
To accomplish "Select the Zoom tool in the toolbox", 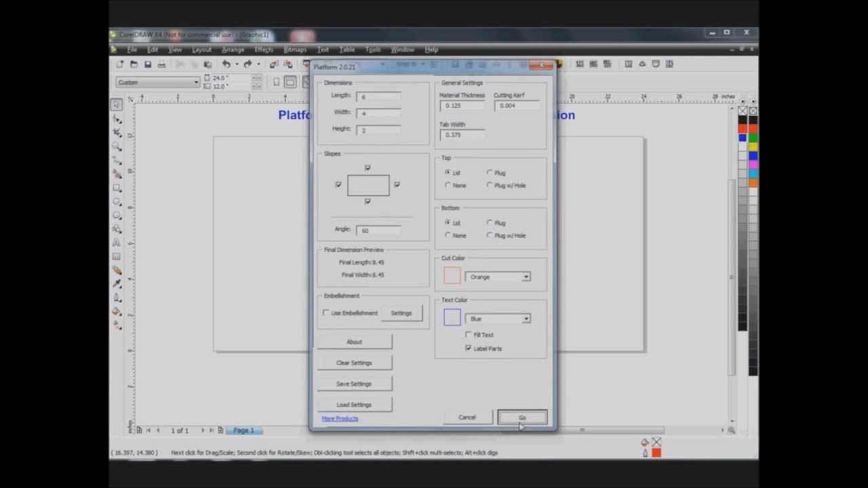I will [117, 146].
